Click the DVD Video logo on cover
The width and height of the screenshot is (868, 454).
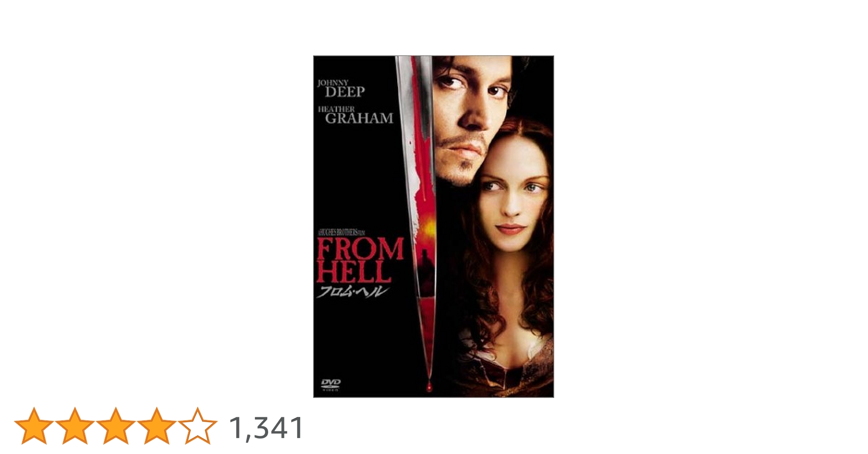[331, 385]
